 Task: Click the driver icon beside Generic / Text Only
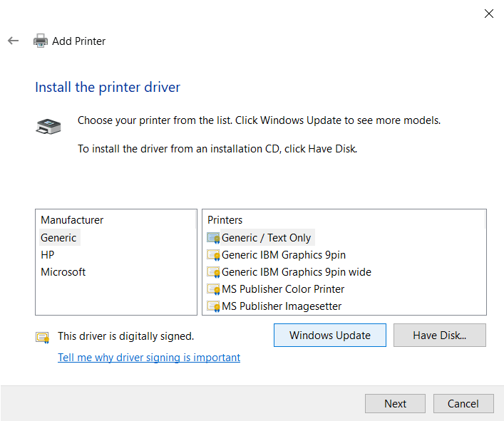[x=213, y=238]
